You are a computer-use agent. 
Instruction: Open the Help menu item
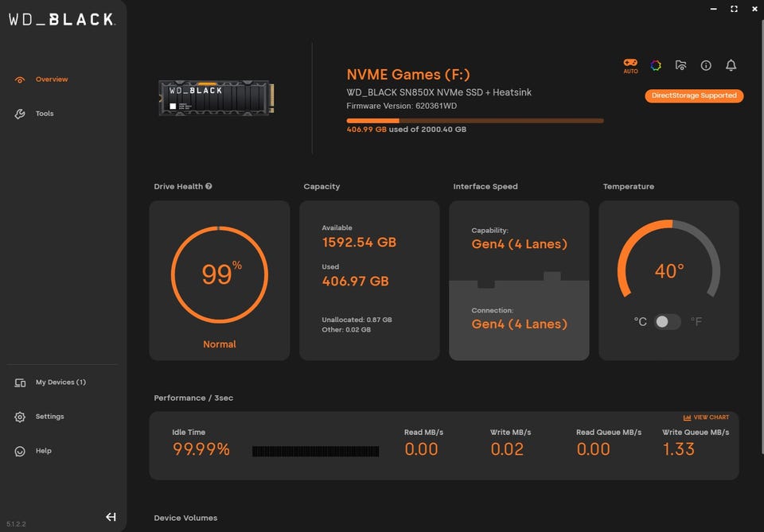(x=43, y=451)
